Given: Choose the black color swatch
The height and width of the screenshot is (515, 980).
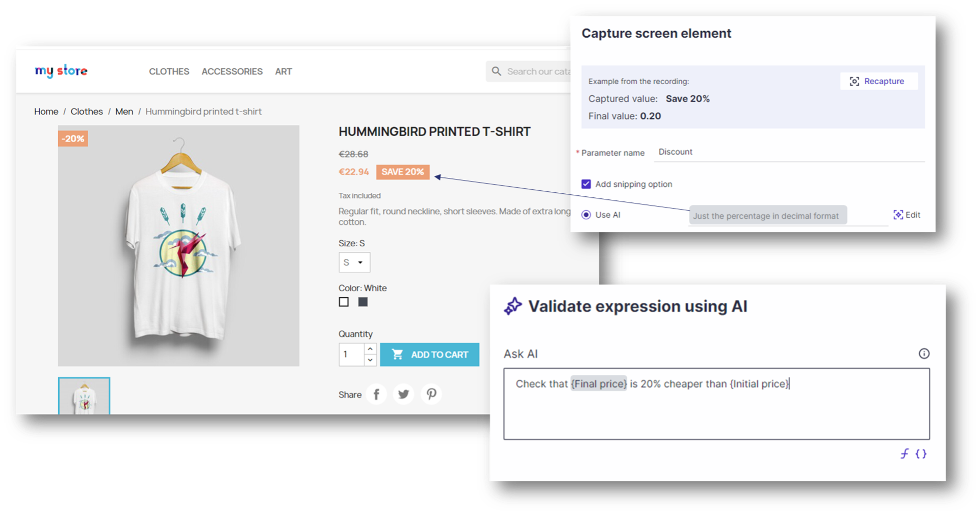Looking at the screenshot, I should click(363, 302).
